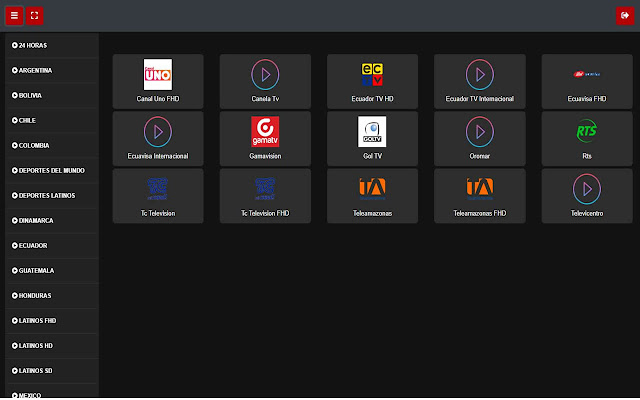The height and width of the screenshot is (400, 640).
Task: Click the 'Gamavision' label
Action: [x=265, y=156]
